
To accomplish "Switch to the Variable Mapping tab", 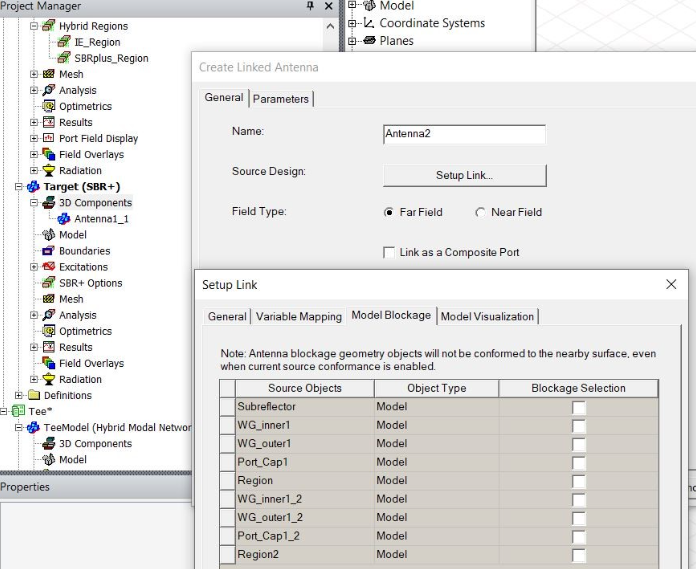I will 298,316.
